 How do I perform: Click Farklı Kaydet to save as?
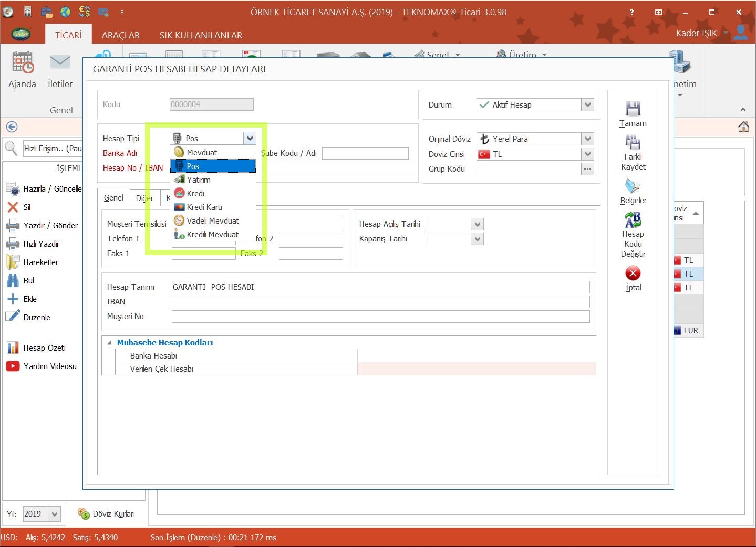point(633,153)
